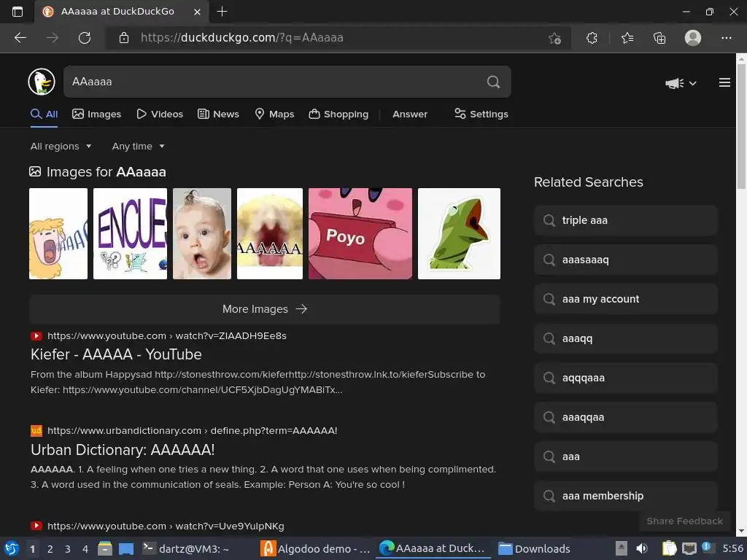Click network monitor icon in system tray
Image resolution: width=747 pixels, height=560 pixels.
689,548
